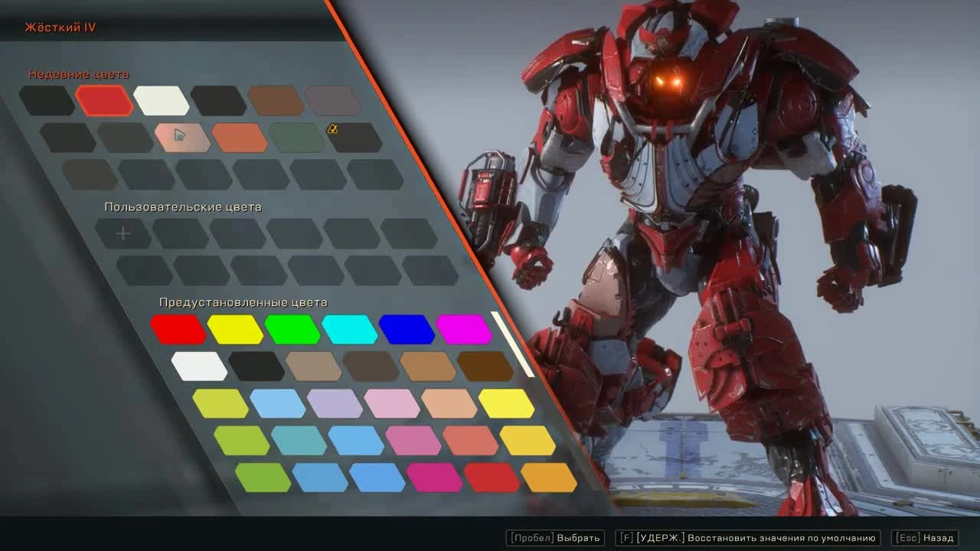Click Восстановить значения по умолчанию to restore defaults
This screenshot has width=980, height=551.
pos(748,538)
